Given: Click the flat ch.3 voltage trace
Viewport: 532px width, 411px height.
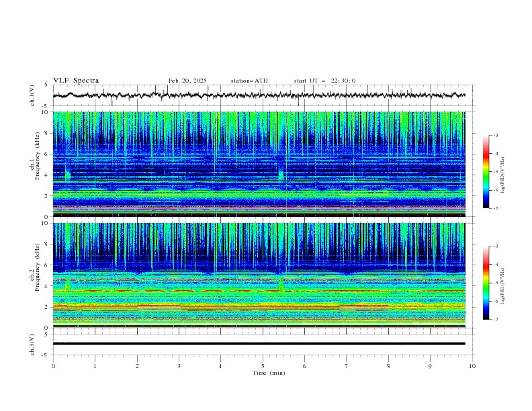Looking at the screenshot, I should pos(259,344).
